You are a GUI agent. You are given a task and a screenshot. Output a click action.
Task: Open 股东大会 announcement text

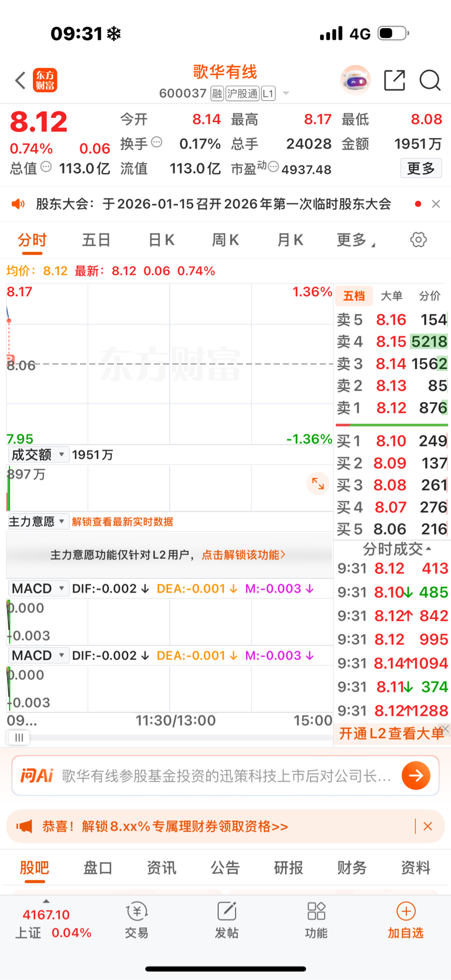(x=213, y=204)
